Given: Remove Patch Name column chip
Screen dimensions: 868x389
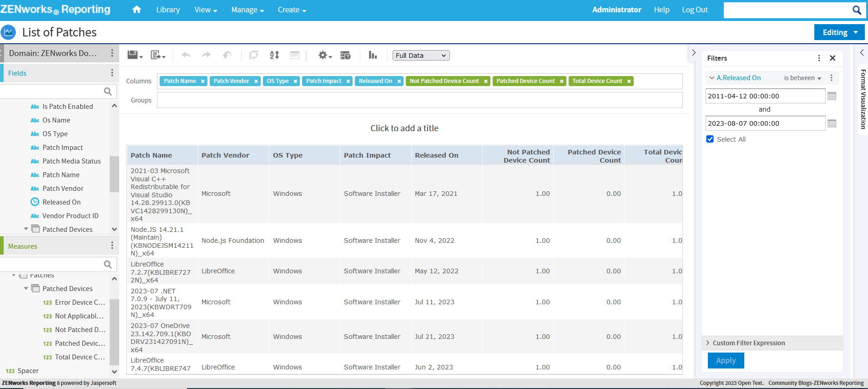Looking at the screenshot, I should click(203, 81).
